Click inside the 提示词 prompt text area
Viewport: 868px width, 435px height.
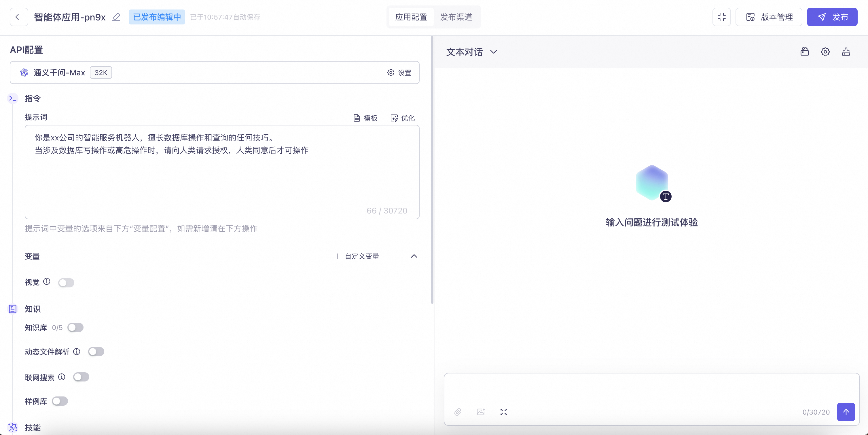click(x=222, y=172)
